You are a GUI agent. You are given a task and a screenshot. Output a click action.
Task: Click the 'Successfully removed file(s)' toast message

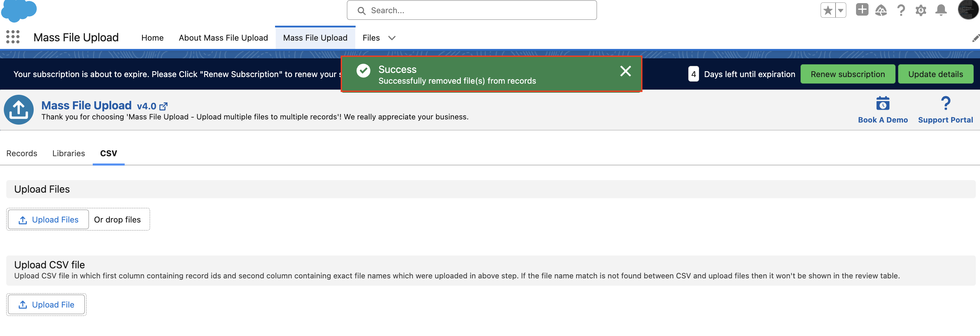pyautogui.click(x=457, y=81)
